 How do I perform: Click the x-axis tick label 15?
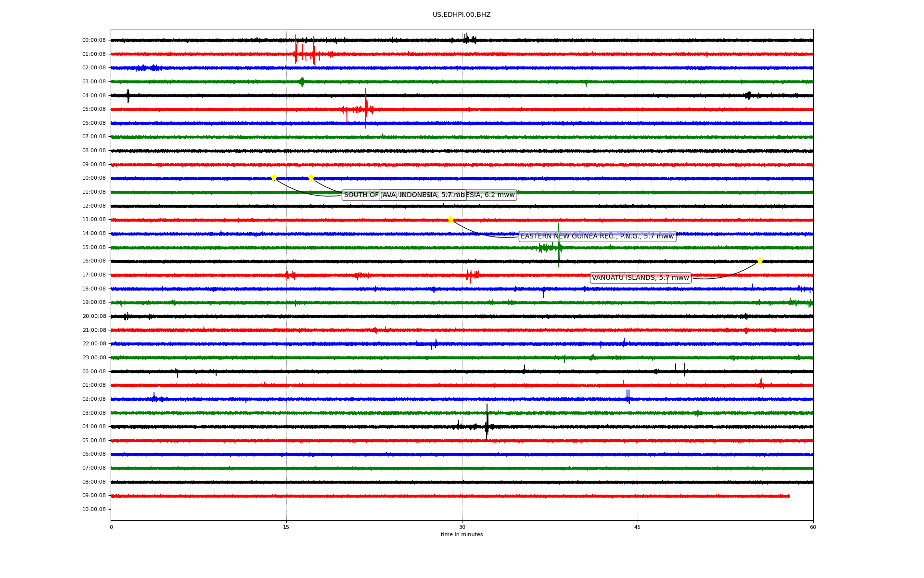(286, 527)
